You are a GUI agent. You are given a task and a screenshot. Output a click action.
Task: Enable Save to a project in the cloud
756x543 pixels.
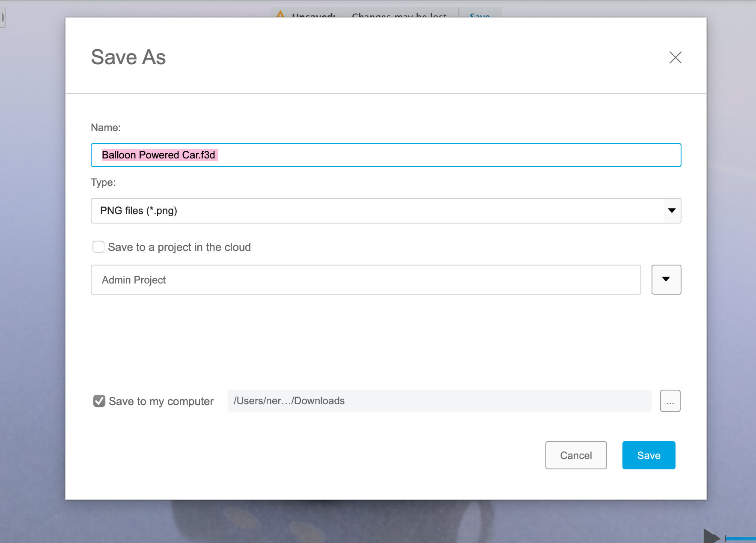pyautogui.click(x=98, y=247)
